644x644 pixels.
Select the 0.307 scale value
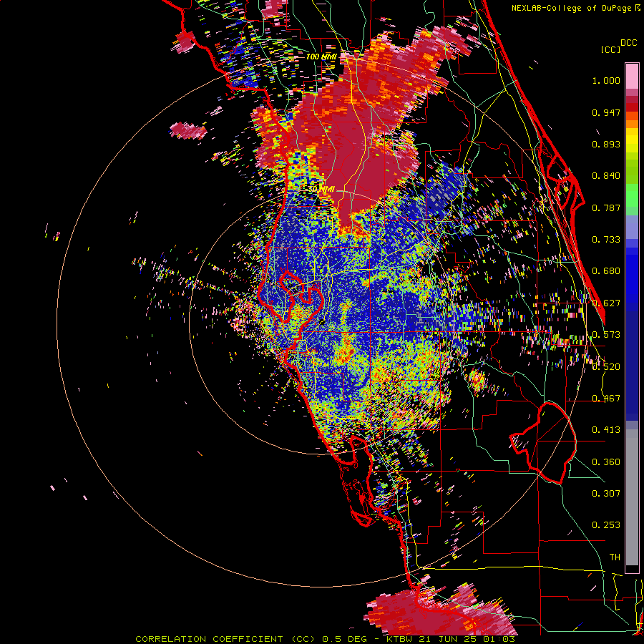point(606,494)
